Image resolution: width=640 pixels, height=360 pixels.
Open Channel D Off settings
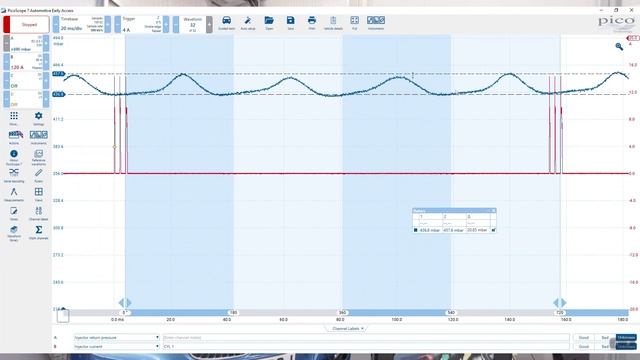pos(26,99)
